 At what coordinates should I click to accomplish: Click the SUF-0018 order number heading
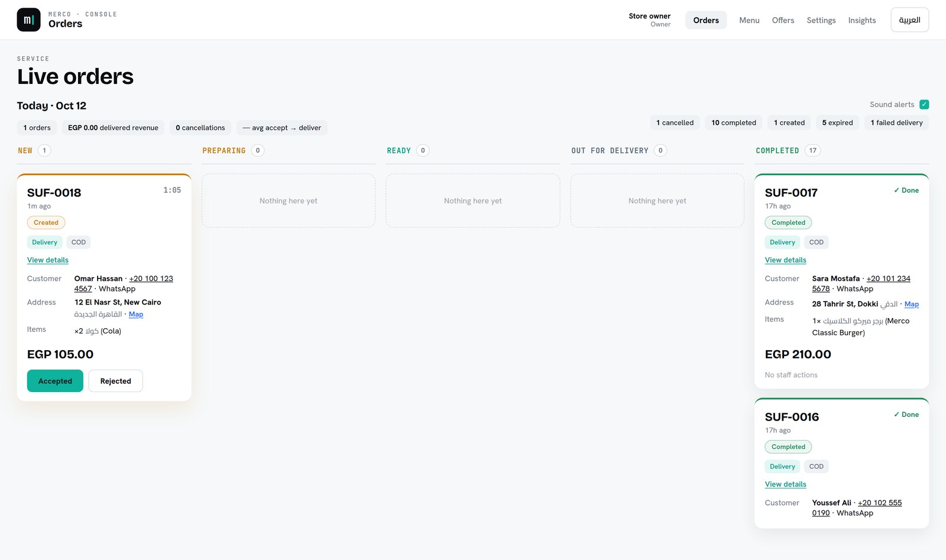click(x=54, y=193)
